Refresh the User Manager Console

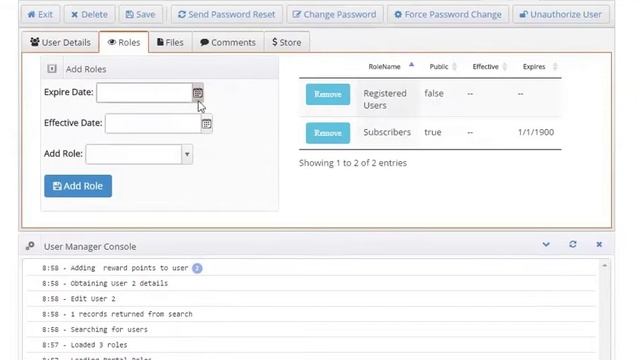[x=573, y=244]
